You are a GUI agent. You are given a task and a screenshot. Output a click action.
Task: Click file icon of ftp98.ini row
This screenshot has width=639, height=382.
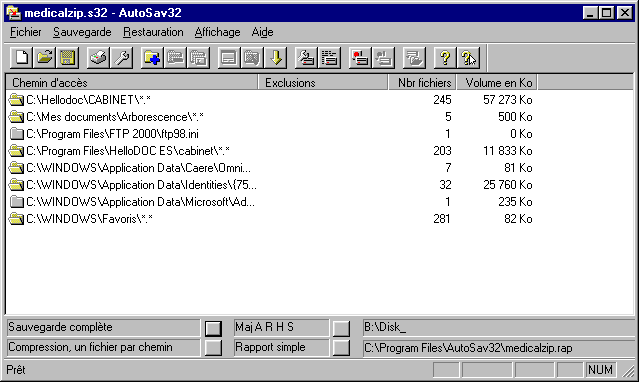click(x=16, y=134)
